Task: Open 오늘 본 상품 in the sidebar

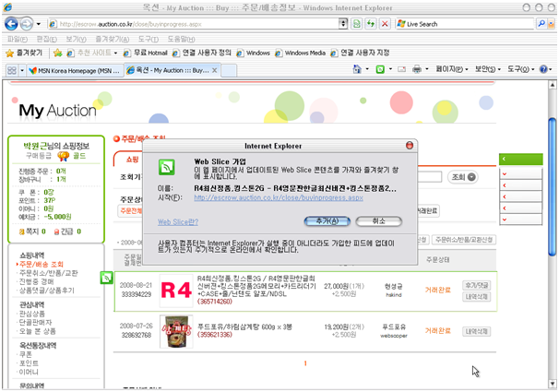Action: (38, 331)
